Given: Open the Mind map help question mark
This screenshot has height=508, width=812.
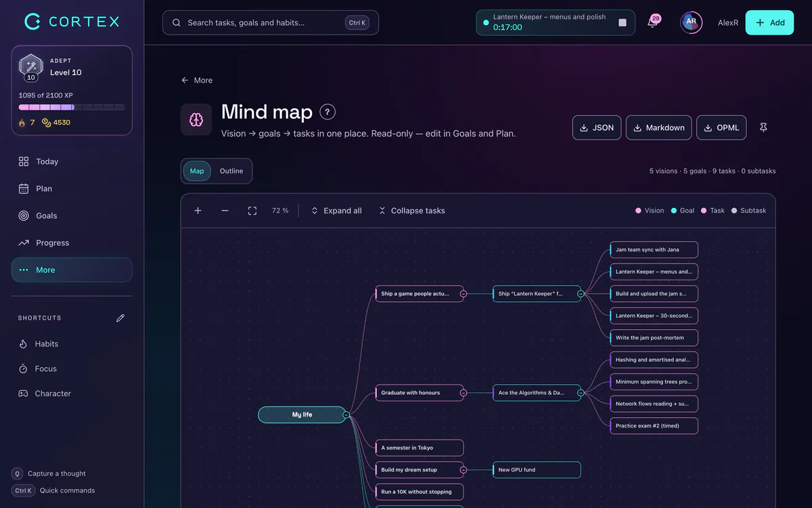Looking at the screenshot, I should click(x=328, y=112).
